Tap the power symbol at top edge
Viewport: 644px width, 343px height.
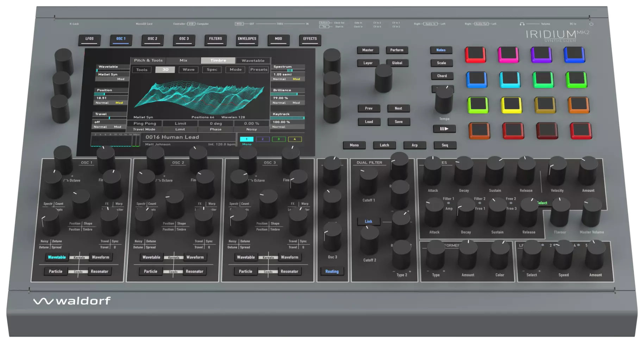tap(591, 24)
